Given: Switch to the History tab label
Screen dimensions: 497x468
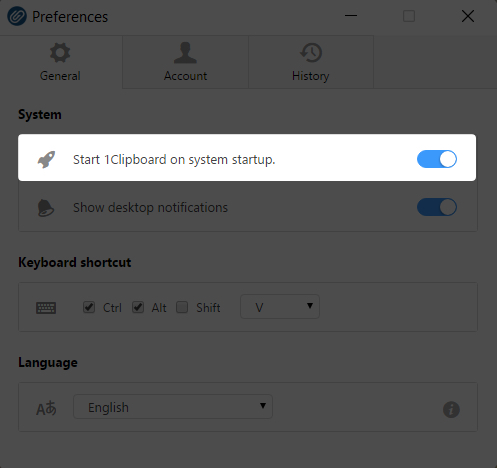Looking at the screenshot, I should [311, 76].
